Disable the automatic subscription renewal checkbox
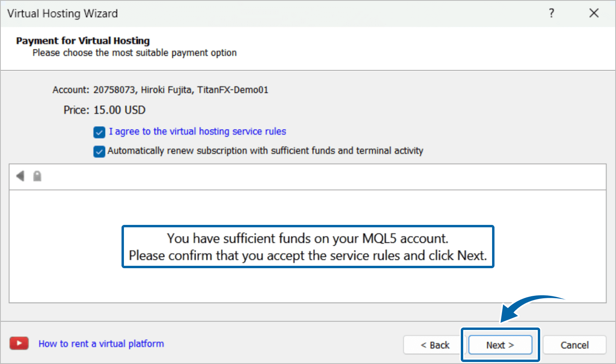 tap(99, 152)
